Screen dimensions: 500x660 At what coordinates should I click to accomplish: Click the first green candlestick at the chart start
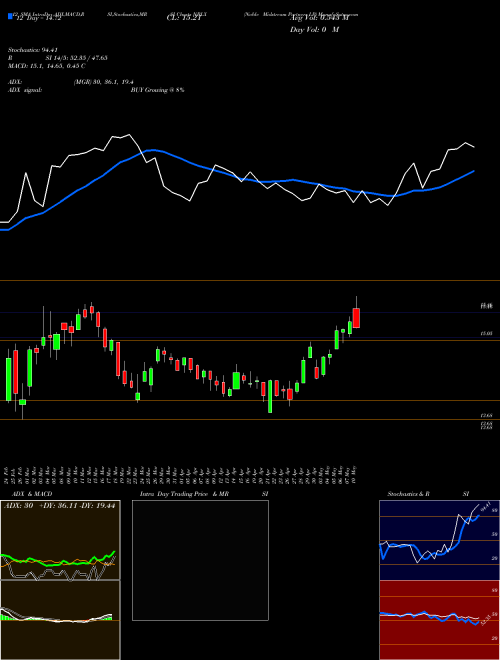(x=8, y=379)
